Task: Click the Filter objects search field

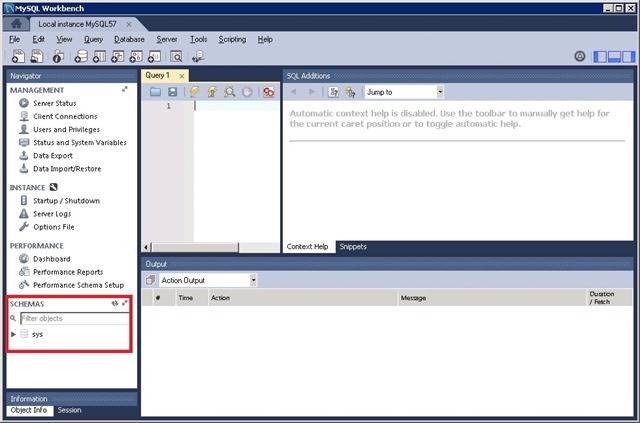Action: click(74, 318)
